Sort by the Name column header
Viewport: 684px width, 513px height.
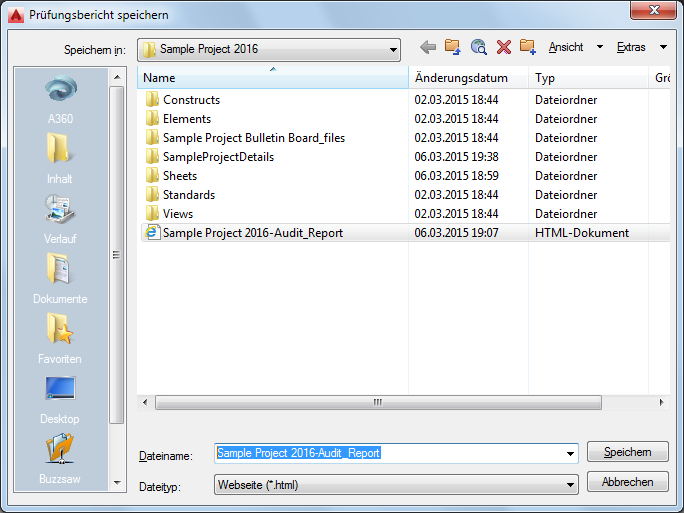pyautogui.click(x=273, y=78)
